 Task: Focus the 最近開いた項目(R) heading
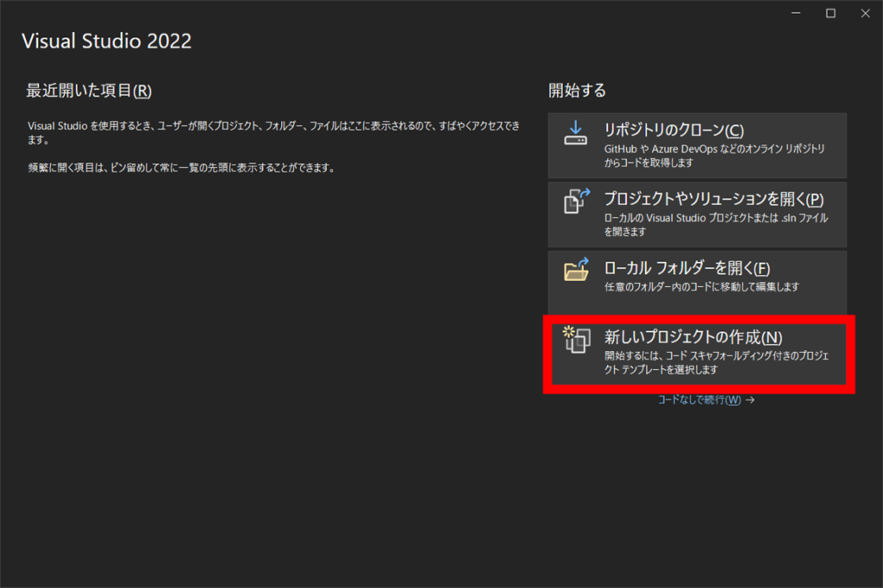tap(89, 91)
